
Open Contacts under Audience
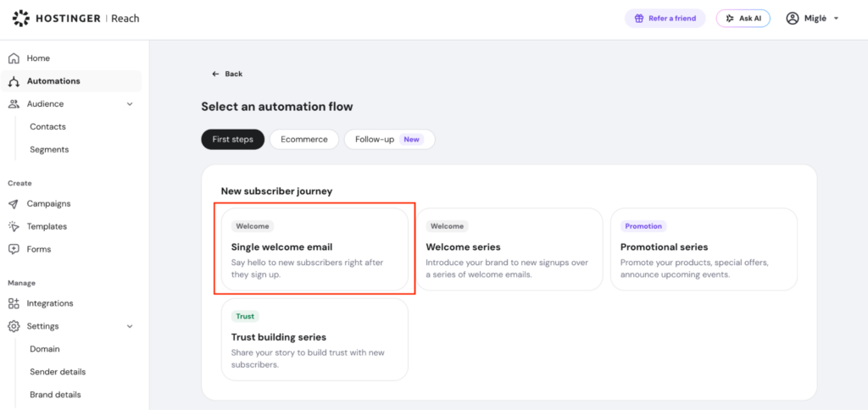click(47, 127)
